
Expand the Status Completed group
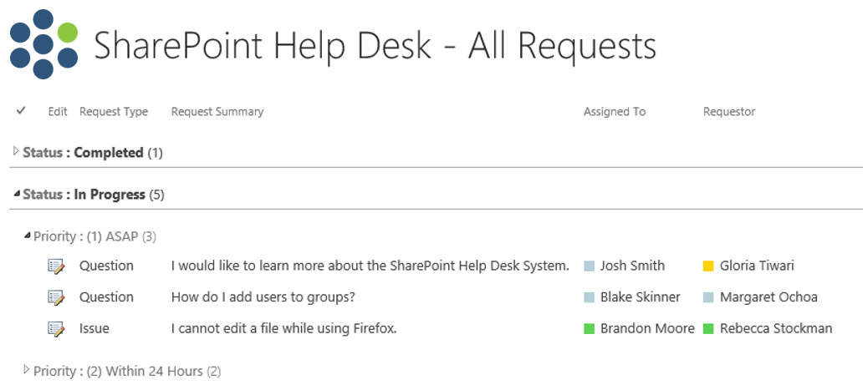16,151
